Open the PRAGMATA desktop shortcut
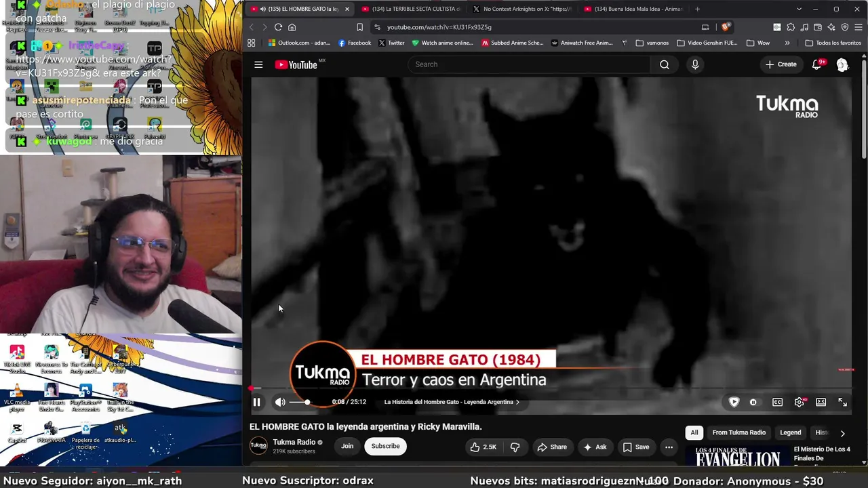 coord(51,433)
